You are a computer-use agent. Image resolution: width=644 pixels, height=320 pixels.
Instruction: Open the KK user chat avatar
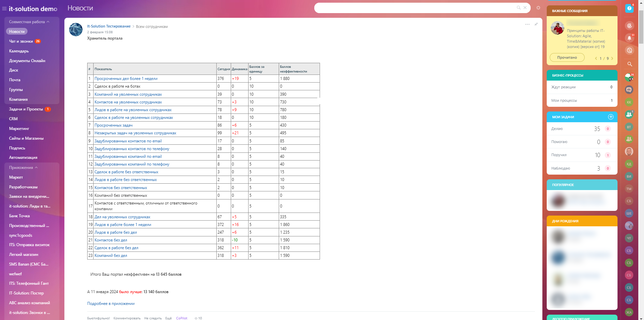click(x=629, y=102)
